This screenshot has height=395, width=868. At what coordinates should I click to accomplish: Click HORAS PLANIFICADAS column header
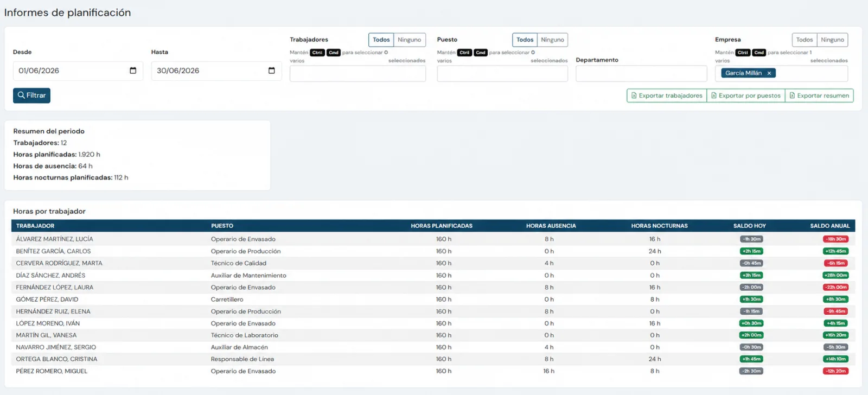tap(442, 226)
